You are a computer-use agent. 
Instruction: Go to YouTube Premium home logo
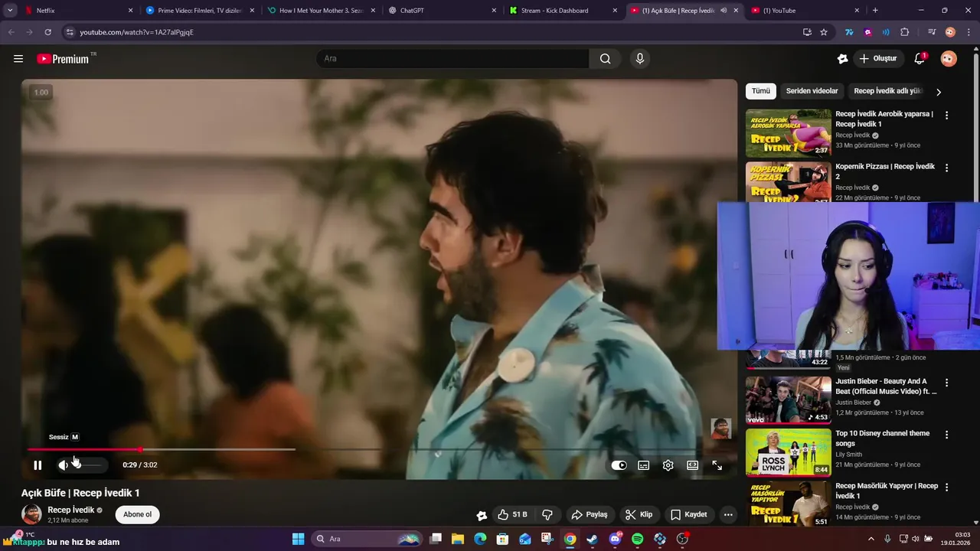64,59
